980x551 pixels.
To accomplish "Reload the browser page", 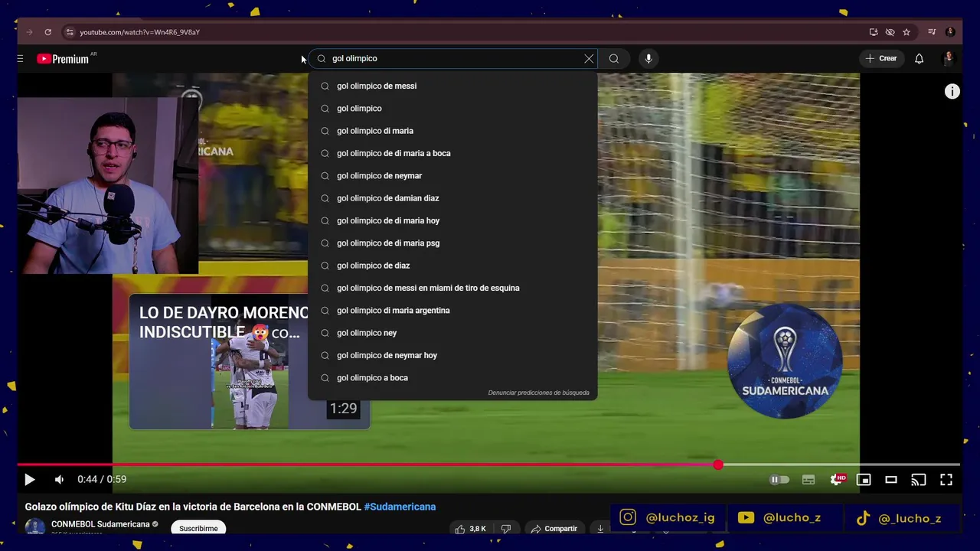I will click(47, 32).
